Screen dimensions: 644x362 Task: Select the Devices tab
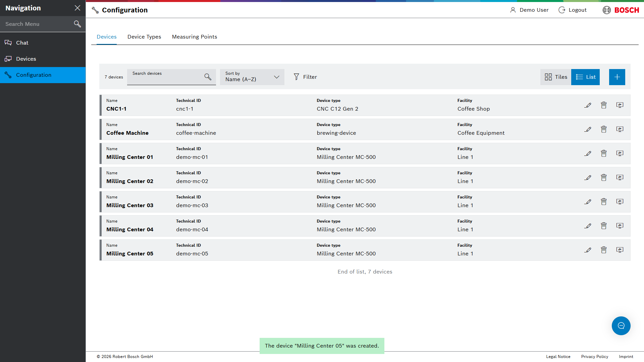click(107, 37)
